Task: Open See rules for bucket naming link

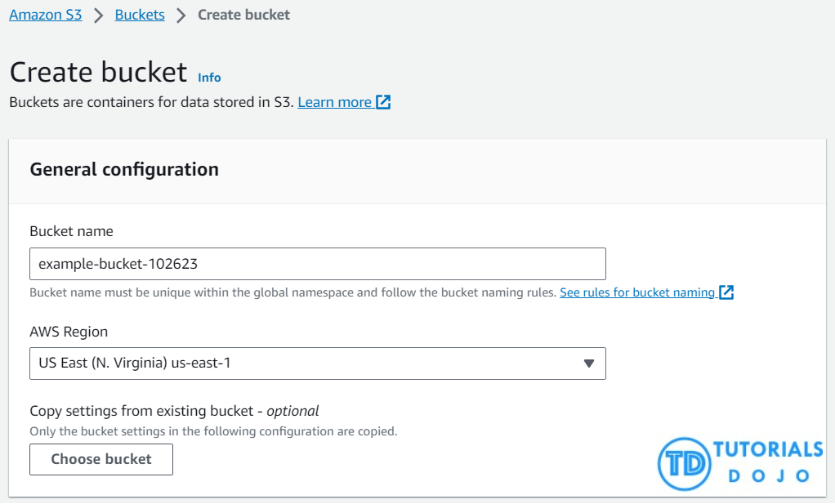Action: point(636,292)
